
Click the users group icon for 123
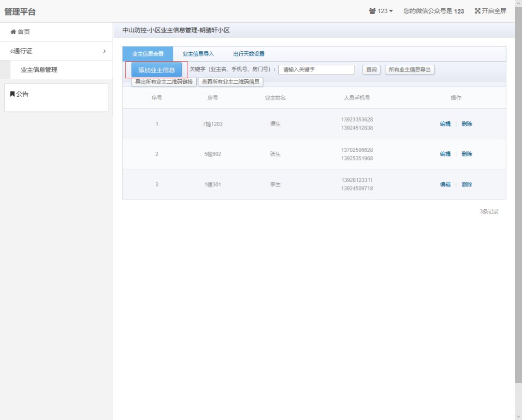372,11
